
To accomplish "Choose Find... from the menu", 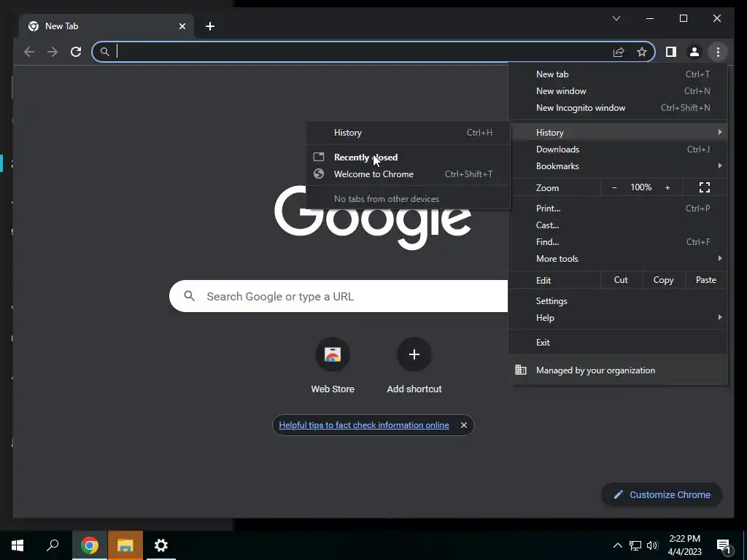I will (x=618, y=242).
